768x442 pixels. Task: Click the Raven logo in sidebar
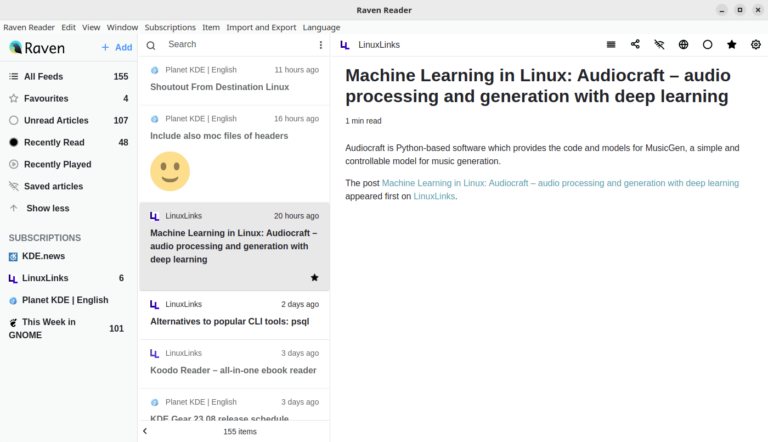37,48
